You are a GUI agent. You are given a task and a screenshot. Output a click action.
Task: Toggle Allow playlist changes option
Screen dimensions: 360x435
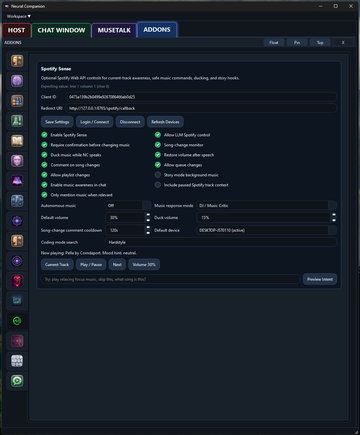44,175
